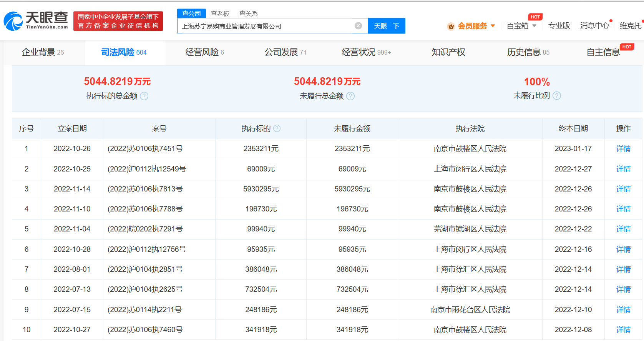Open the 历史信息 tab
644x341 pixels.
[x=528, y=52]
